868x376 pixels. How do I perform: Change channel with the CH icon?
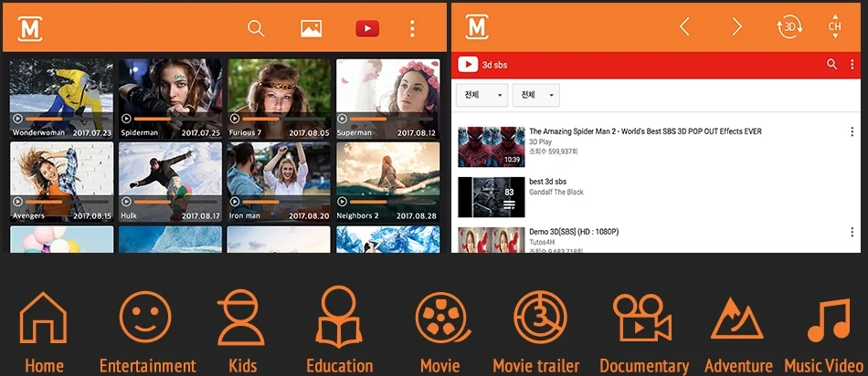[x=835, y=26]
